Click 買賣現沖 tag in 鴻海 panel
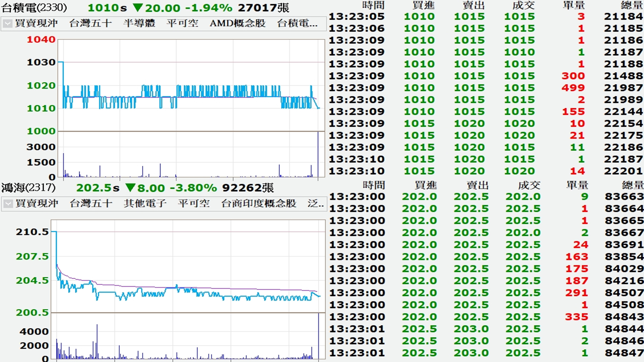Viewport: 644px width, 362px height. point(37,204)
